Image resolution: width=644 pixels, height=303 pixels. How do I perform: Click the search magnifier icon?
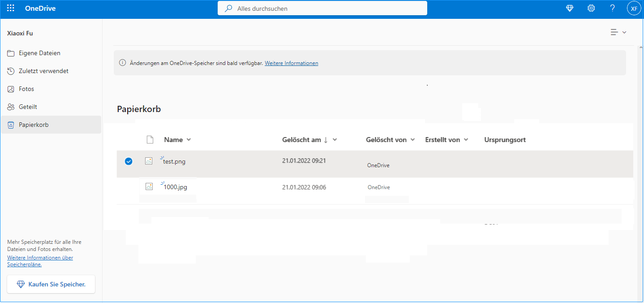pos(228,9)
